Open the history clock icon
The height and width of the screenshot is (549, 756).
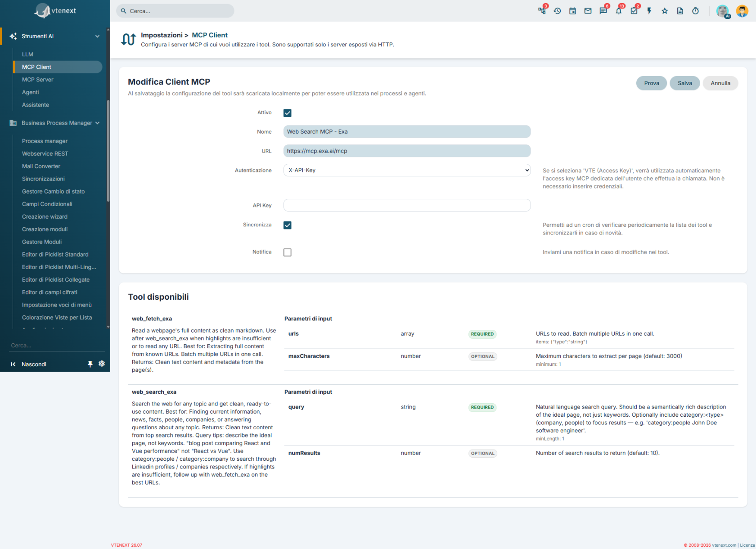pyautogui.click(x=557, y=11)
